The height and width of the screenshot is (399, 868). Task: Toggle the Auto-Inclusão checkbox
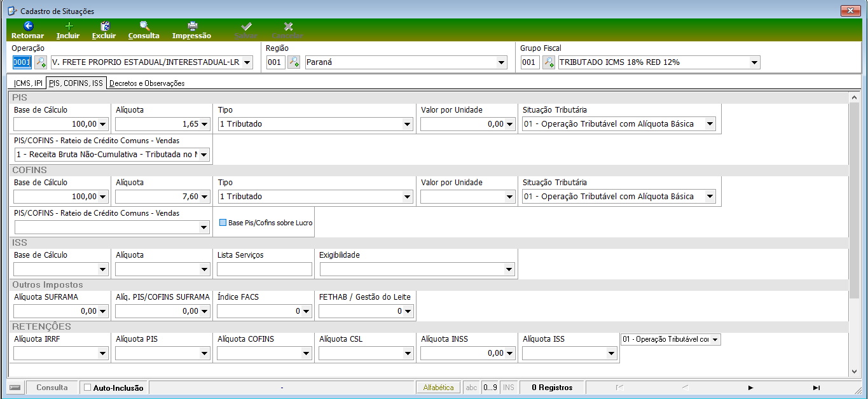tap(88, 388)
